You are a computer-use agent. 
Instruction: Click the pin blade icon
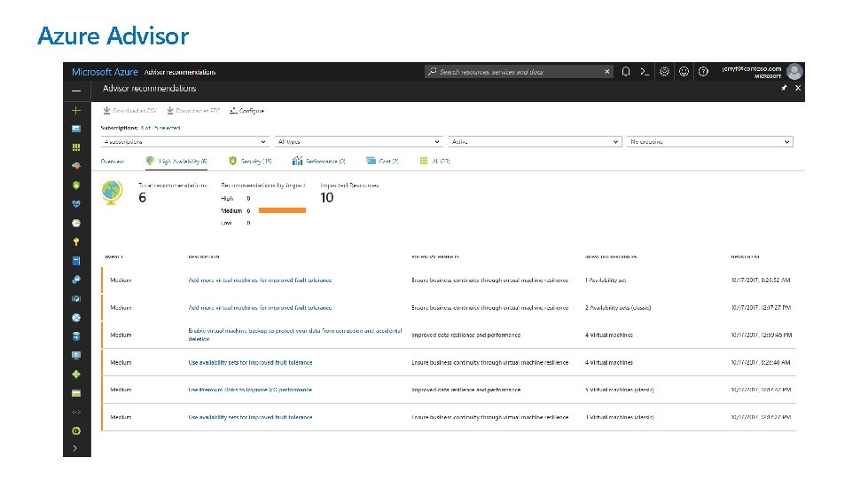(x=784, y=88)
